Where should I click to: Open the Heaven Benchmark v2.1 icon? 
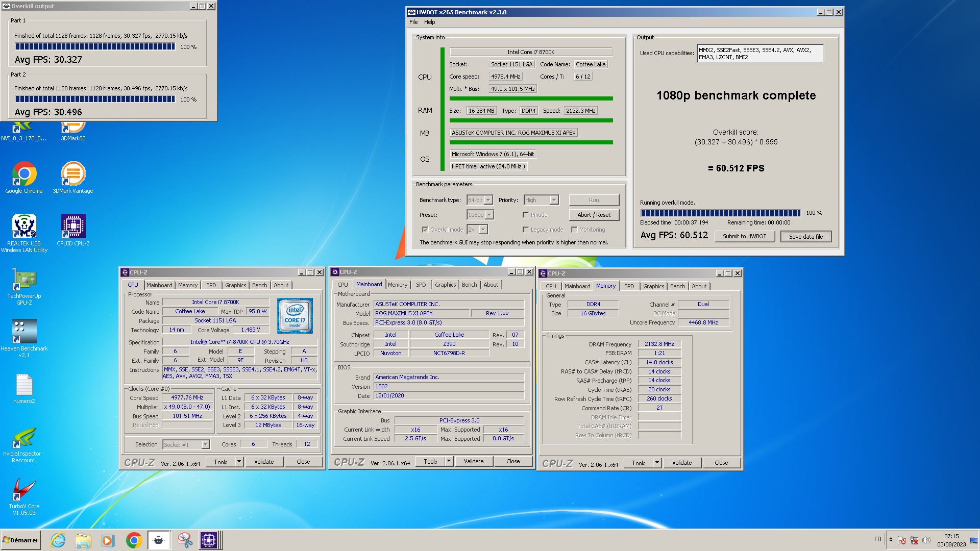(24, 338)
